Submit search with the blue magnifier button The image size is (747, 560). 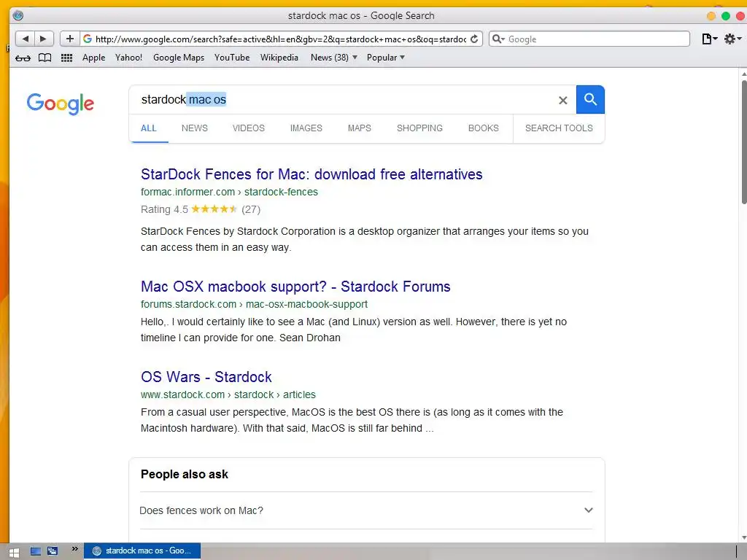590,99
